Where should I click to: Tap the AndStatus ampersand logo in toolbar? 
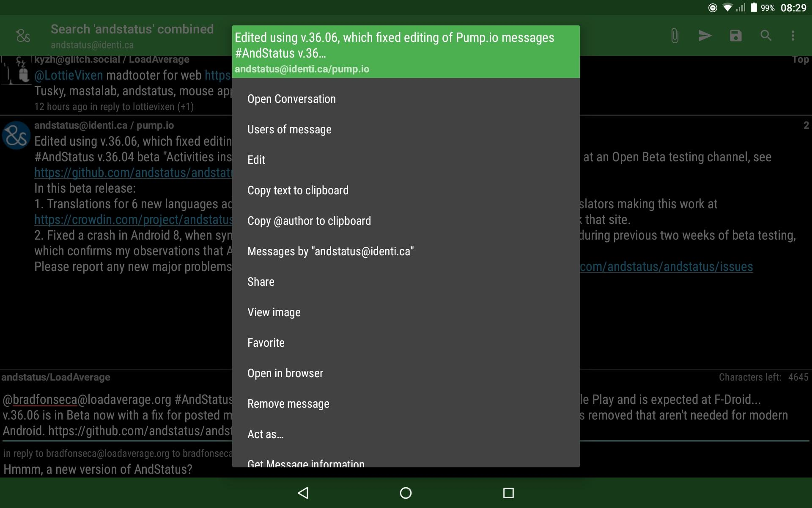coord(23,36)
